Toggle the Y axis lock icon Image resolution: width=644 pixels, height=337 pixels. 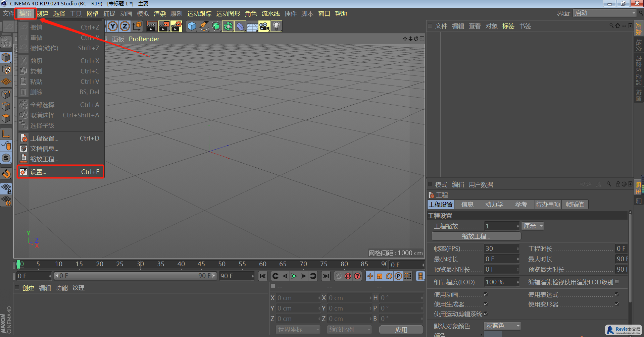pos(113,26)
